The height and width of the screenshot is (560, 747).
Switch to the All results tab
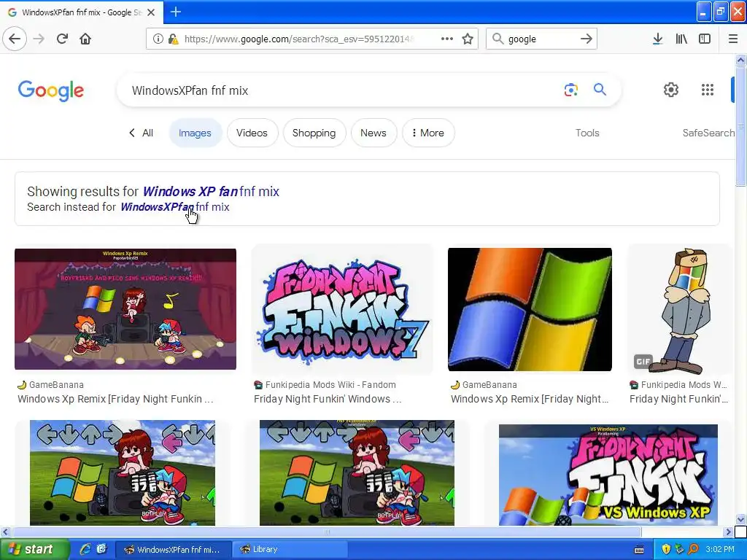click(x=147, y=133)
